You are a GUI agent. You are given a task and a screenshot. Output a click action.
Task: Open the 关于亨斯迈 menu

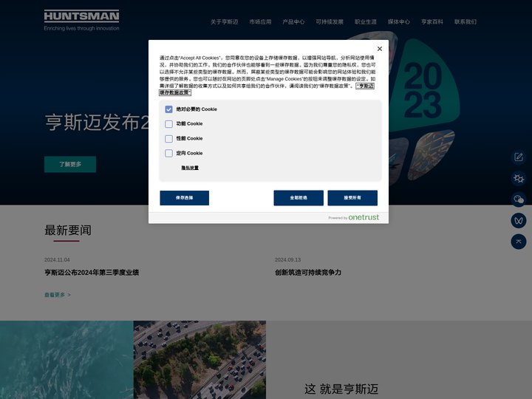pos(225,21)
